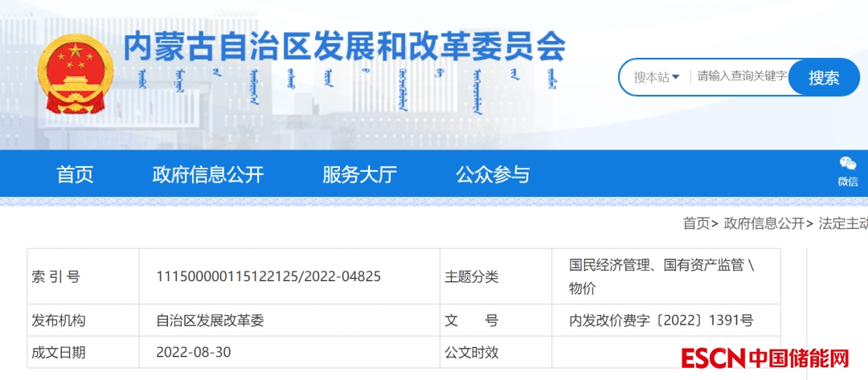Click the document number 内发改价费字〔2022〕1391号
The height and width of the screenshot is (380, 868).
pyautogui.click(x=661, y=321)
